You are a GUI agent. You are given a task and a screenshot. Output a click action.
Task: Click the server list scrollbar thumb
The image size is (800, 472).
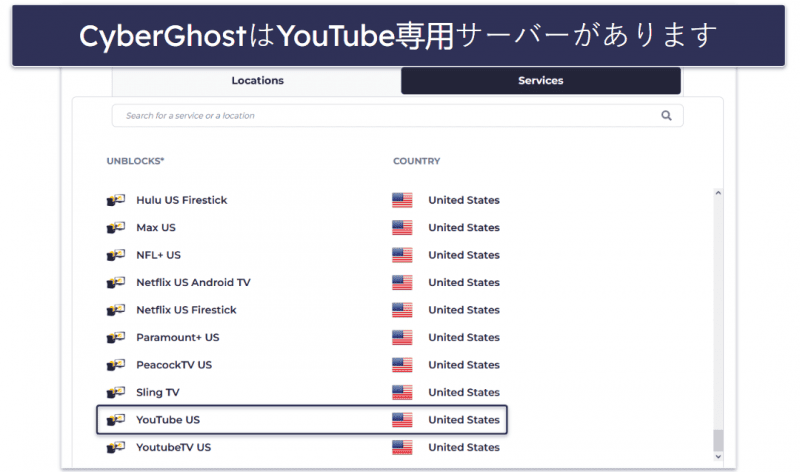click(718, 440)
